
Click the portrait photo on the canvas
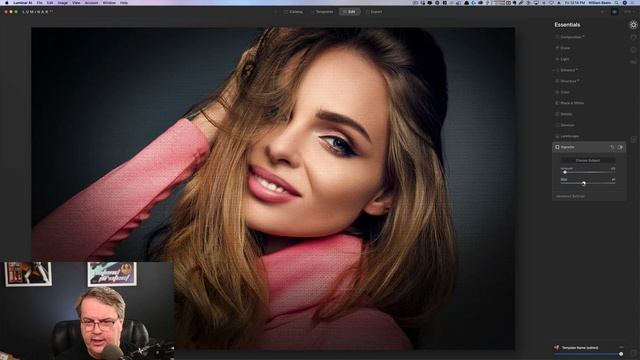pos(273,188)
